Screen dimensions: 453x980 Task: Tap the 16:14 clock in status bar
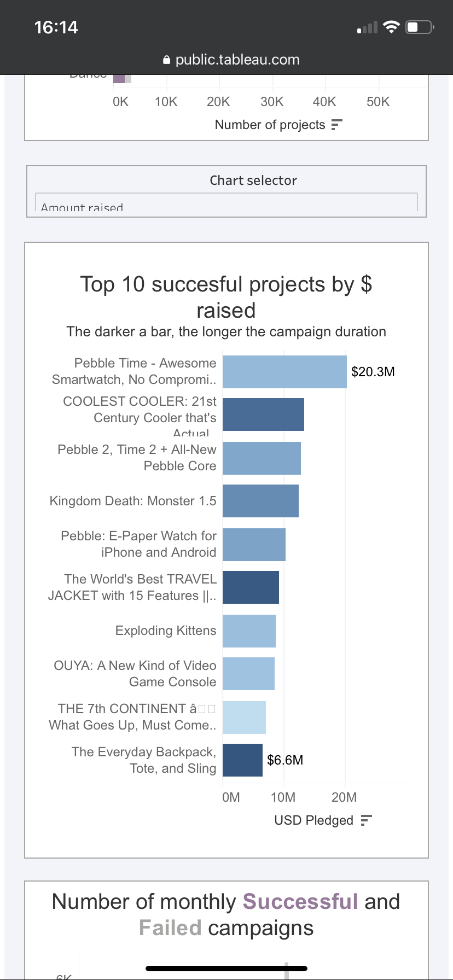pyautogui.click(x=56, y=27)
